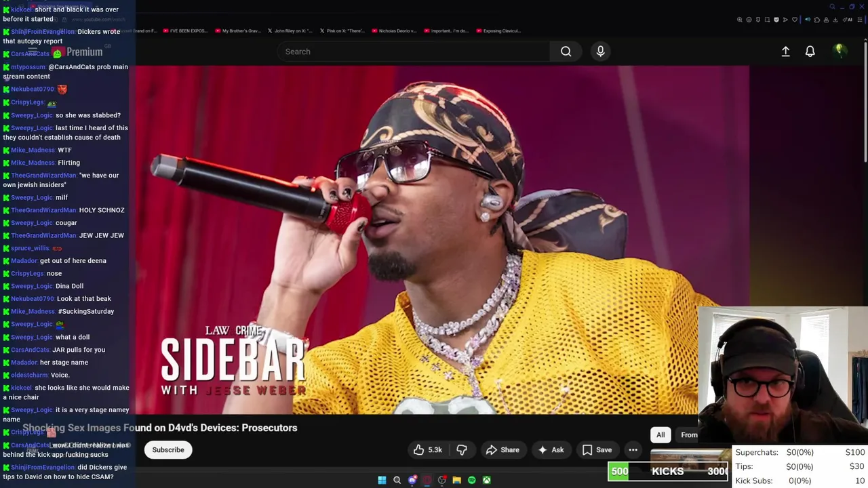Click the main video player frame

(x=442, y=239)
